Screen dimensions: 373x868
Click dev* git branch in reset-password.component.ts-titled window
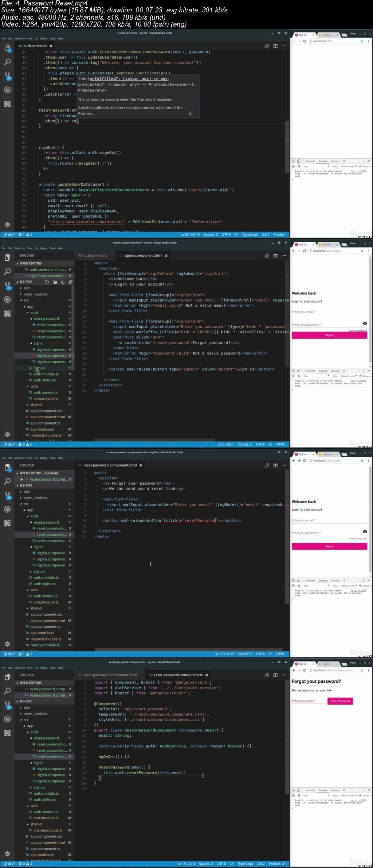[9, 864]
